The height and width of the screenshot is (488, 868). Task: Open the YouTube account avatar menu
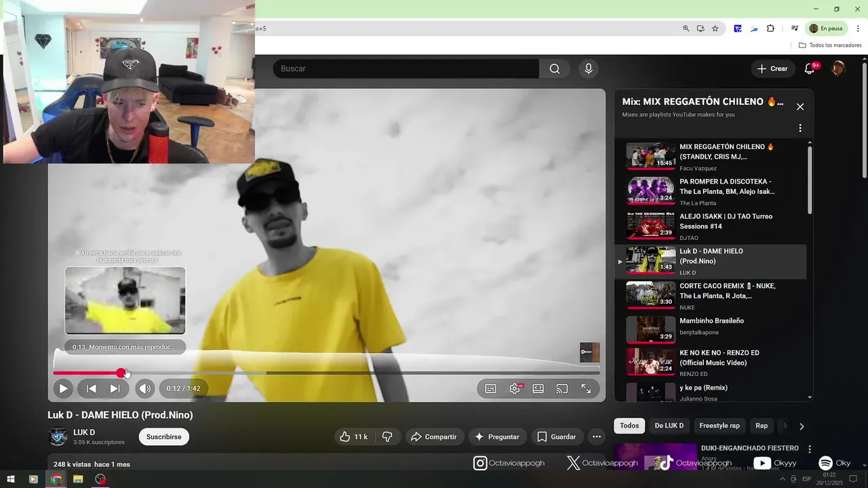pyautogui.click(x=838, y=68)
